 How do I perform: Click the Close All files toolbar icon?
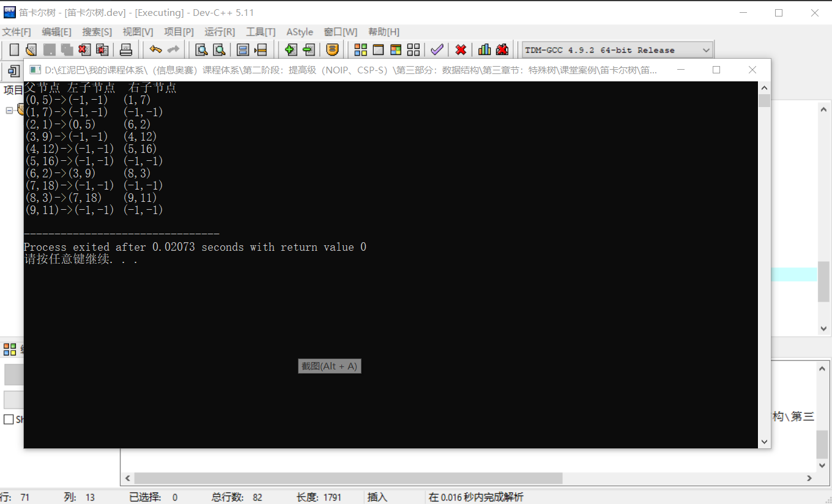[x=102, y=50]
